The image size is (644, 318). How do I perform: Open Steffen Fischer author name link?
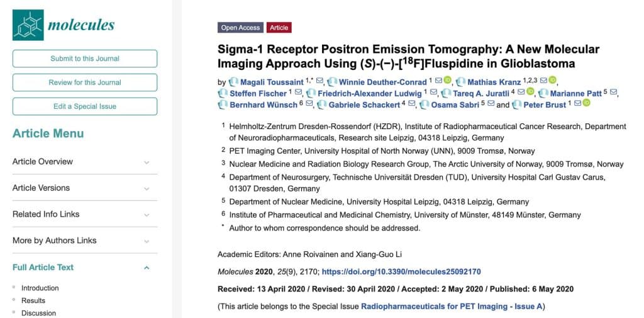click(x=258, y=94)
